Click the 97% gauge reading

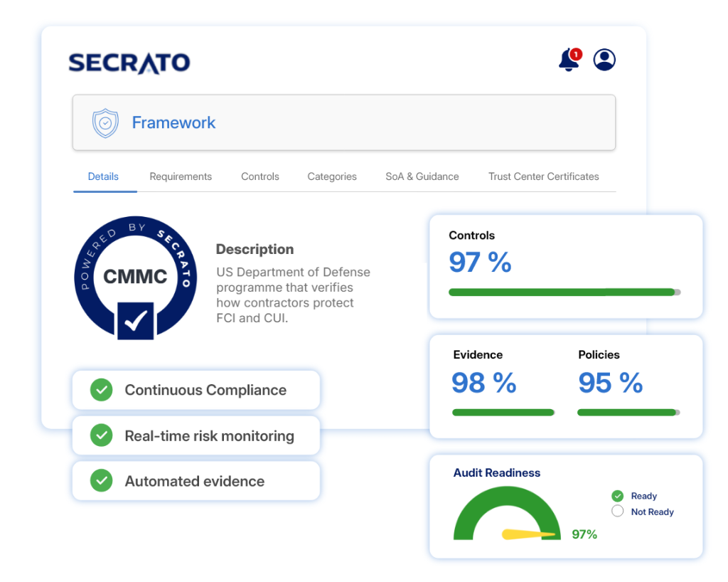584,534
